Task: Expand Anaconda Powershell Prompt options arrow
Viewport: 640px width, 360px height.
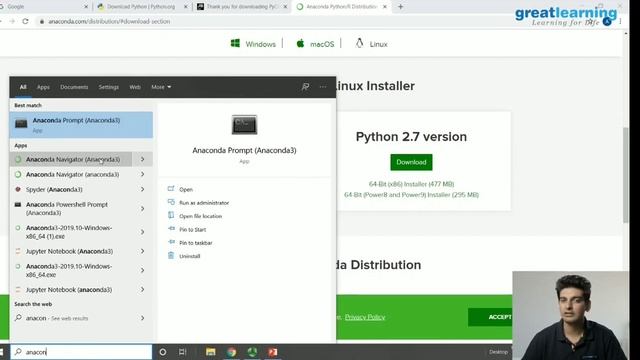Action: pos(142,209)
